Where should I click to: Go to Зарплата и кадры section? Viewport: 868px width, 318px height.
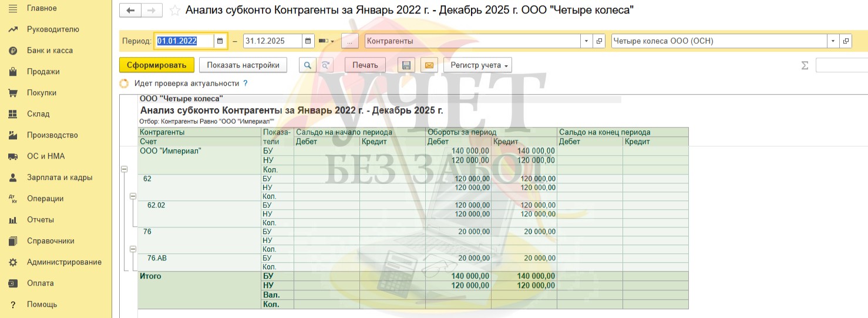pyautogui.click(x=59, y=178)
